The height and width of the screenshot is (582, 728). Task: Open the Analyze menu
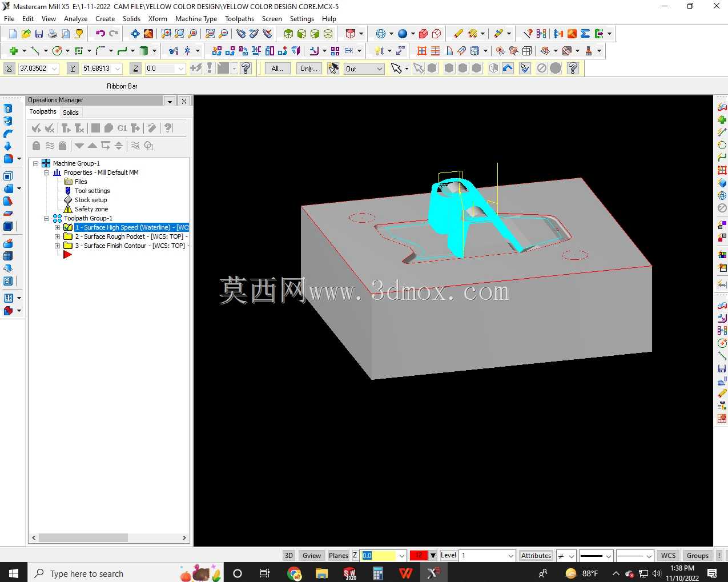[x=76, y=19]
